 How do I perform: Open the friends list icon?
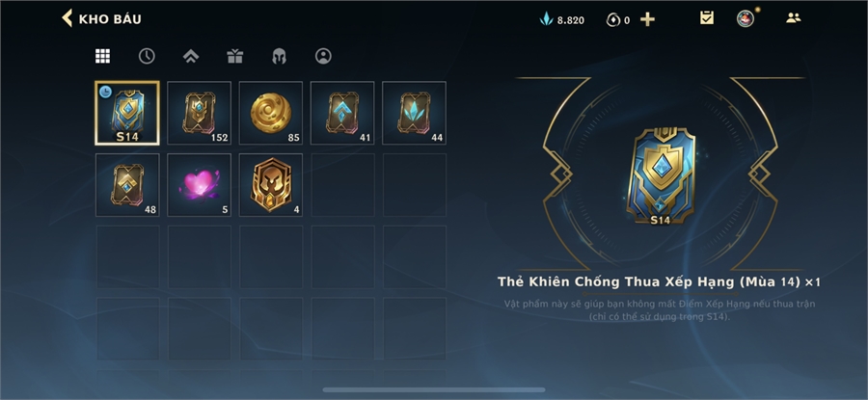pos(794,17)
